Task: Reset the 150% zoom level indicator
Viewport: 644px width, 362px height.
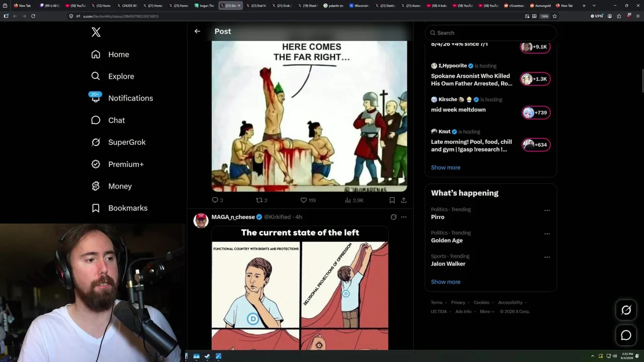Action: [x=544, y=16]
